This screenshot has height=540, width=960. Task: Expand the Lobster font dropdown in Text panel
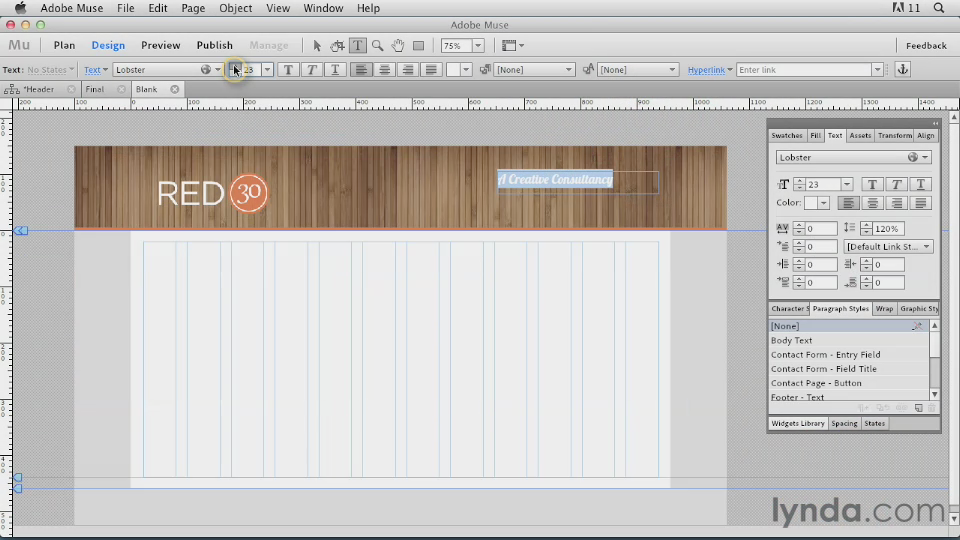tap(925, 157)
